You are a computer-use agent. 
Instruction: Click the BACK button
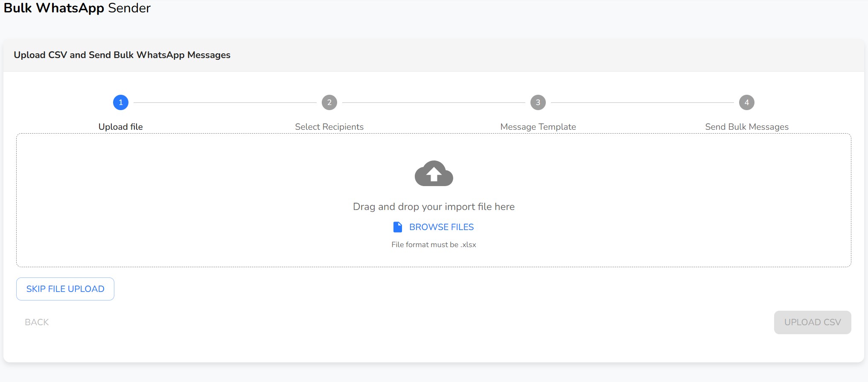37,322
